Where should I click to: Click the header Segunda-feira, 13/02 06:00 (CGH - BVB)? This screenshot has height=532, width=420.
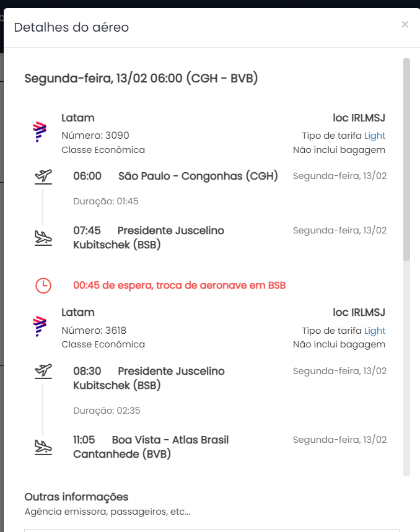tap(141, 78)
